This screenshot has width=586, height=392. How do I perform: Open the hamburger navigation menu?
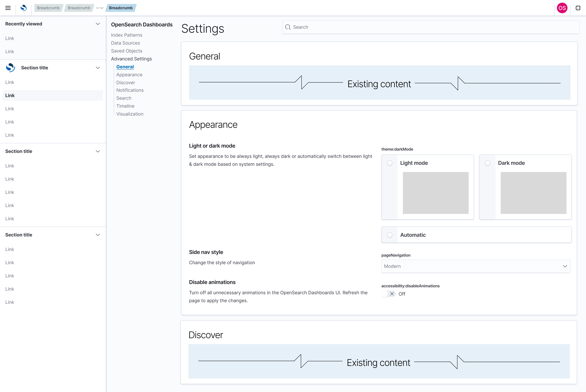click(8, 8)
